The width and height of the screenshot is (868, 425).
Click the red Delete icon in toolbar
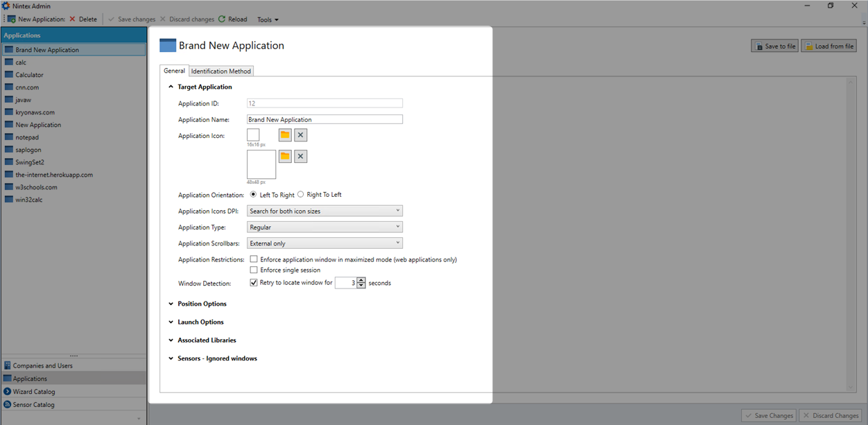coord(72,19)
